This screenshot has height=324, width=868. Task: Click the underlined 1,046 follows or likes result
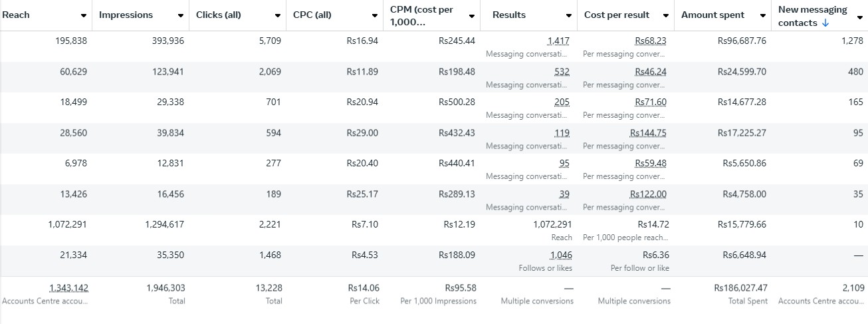pos(561,255)
